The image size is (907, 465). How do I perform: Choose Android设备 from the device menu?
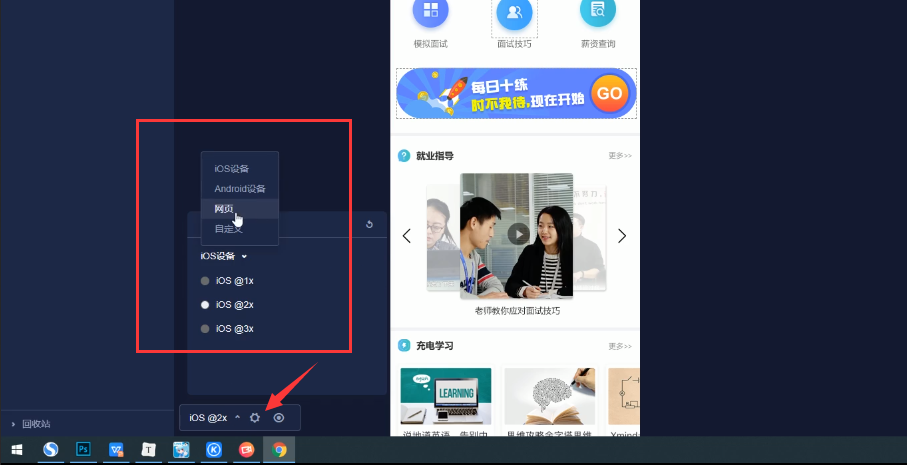[x=239, y=189]
